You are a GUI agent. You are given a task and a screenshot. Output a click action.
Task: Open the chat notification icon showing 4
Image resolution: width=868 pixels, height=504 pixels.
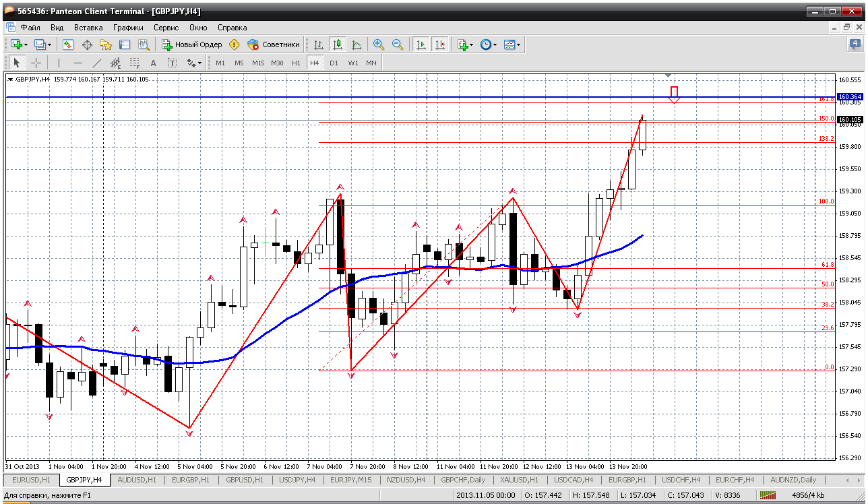point(854,44)
